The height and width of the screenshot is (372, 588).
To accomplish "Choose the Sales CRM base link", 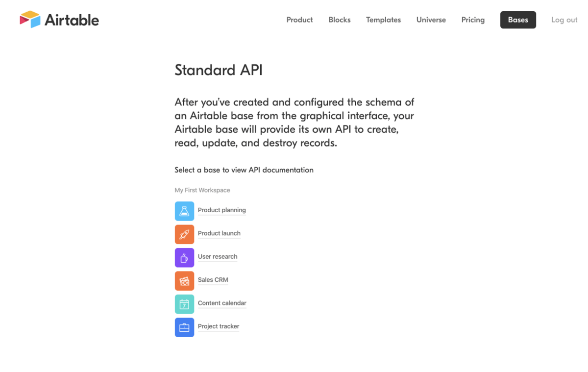I will pos(213,280).
